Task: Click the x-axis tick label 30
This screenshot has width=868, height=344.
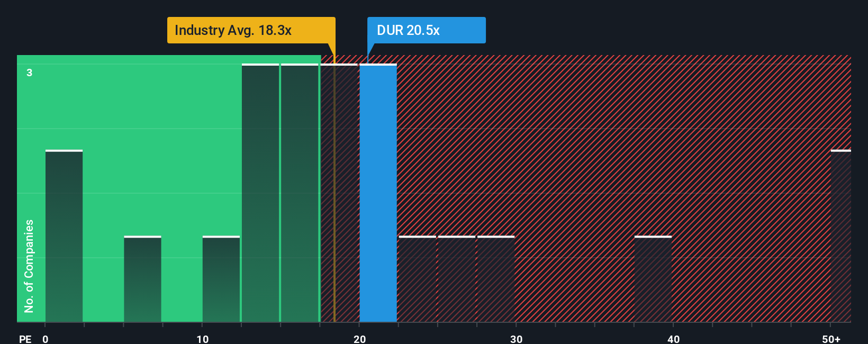Action: (x=517, y=339)
